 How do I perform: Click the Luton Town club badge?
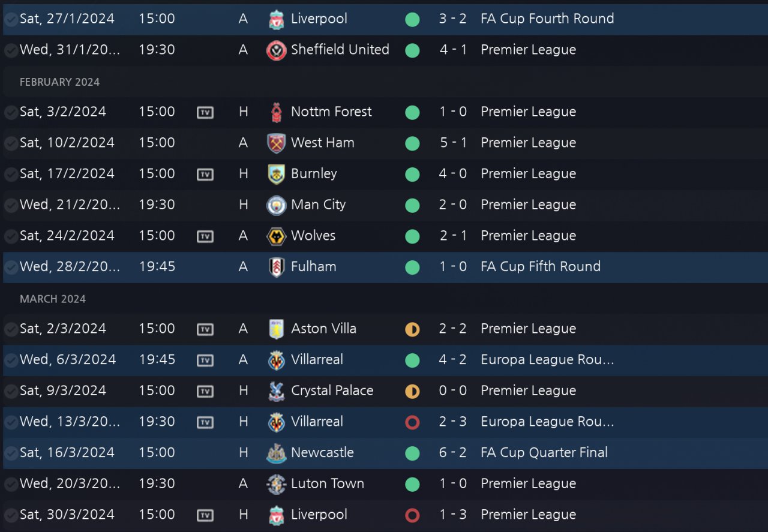pos(276,484)
